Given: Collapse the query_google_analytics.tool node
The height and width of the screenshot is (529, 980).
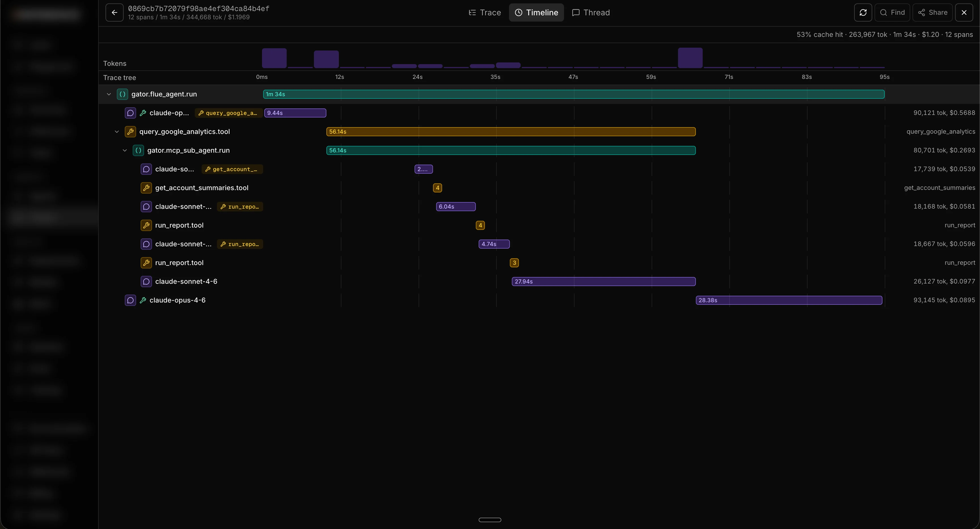Looking at the screenshot, I should (117, 132).
